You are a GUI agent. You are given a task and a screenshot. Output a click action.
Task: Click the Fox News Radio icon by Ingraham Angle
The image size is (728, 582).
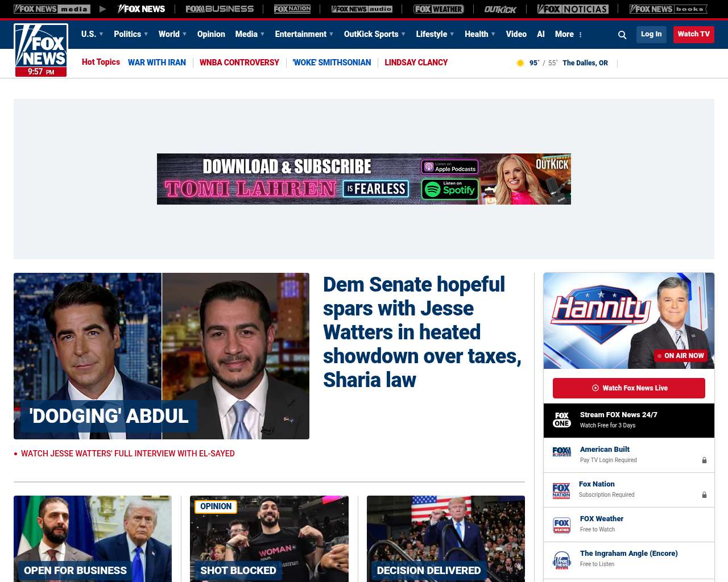point(562,560)
